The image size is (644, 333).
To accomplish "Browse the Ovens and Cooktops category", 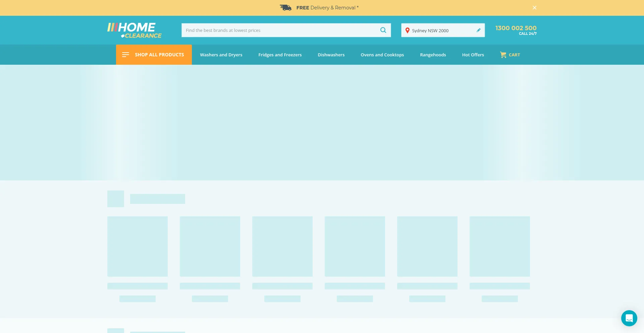I will tap(382, 55).
